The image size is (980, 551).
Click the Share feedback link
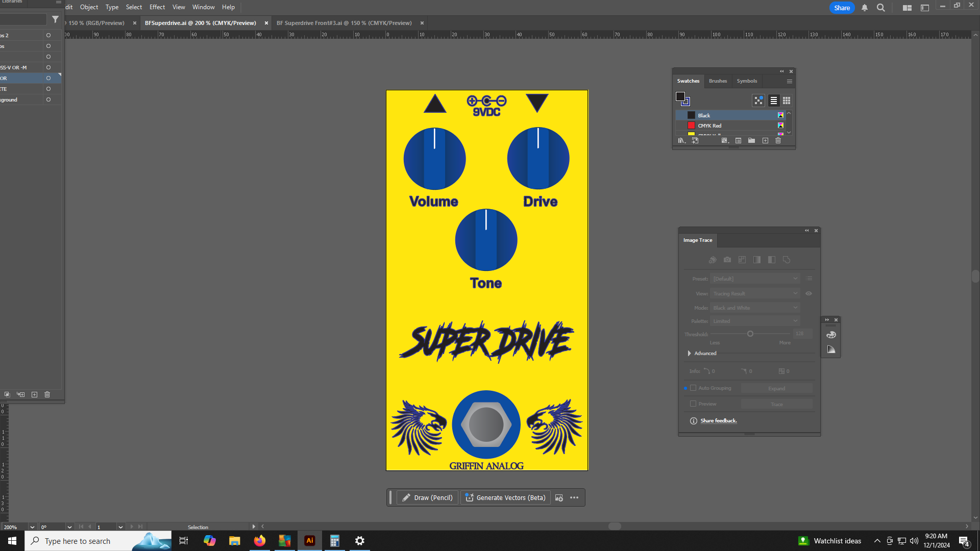click(x=719, y=421)
